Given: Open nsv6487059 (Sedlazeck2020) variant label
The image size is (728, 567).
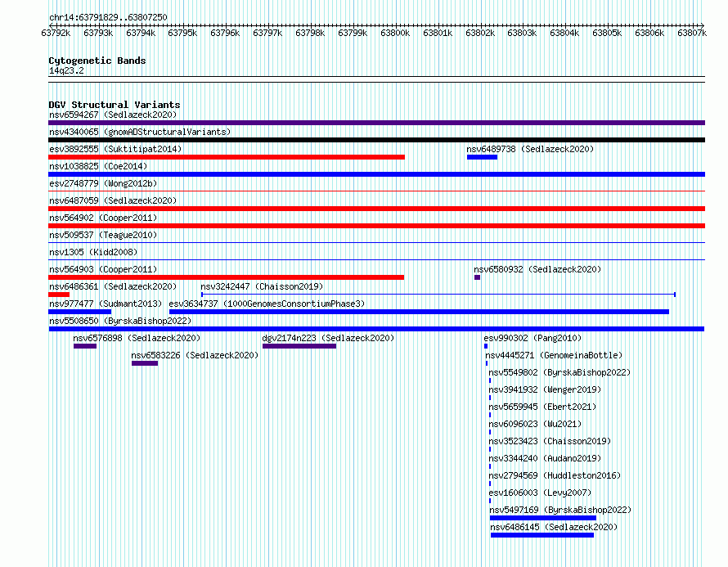Looking at the screenshot, I should [x=113, y=200].
